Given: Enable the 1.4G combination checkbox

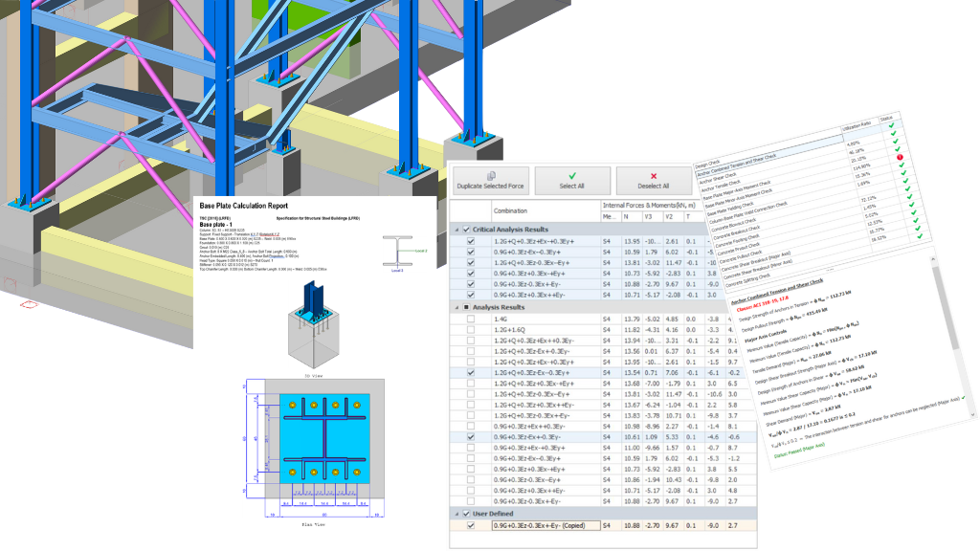Looking at the screenshot, I should [469, 320].
